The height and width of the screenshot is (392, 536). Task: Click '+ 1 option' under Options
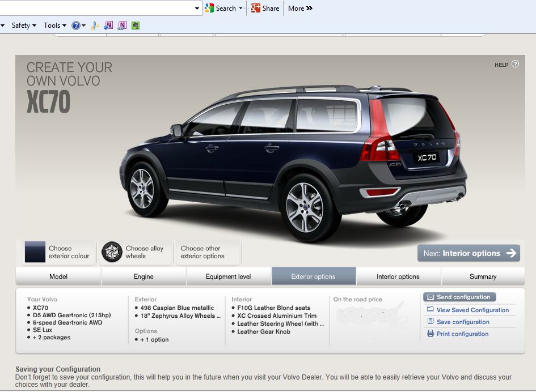click(154, 339)
